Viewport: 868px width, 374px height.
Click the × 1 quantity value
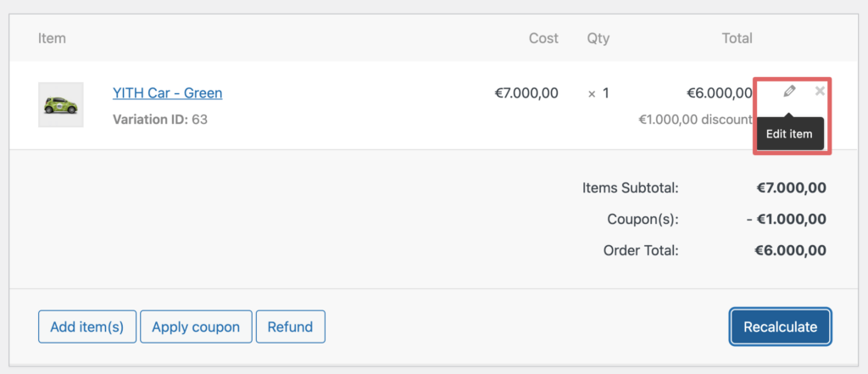coord(598,93)
